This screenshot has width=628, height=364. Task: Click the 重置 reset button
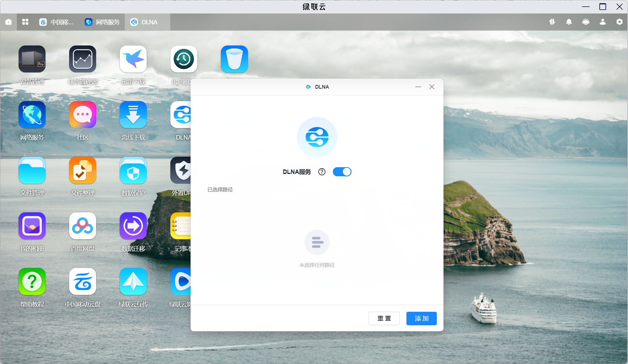pyautogui.click(x=384, y=318)
